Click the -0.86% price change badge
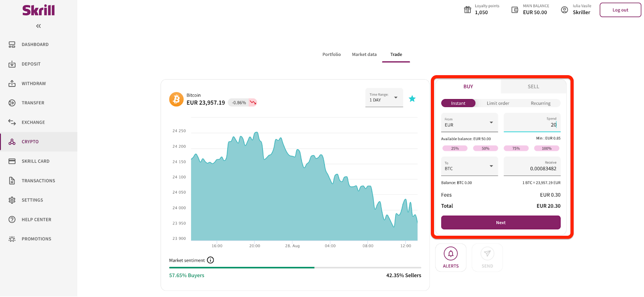The image size is (644, 297). (x=242, y=103)
